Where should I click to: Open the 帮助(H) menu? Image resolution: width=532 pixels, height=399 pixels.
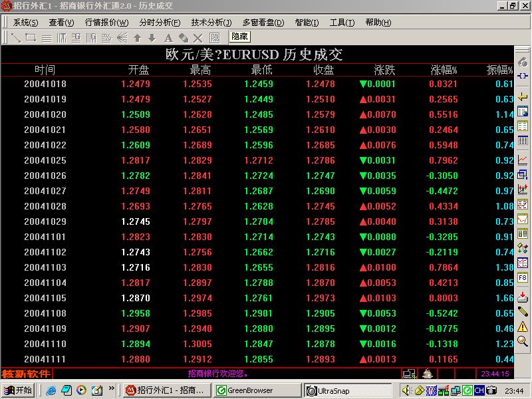tap(378, 23)
